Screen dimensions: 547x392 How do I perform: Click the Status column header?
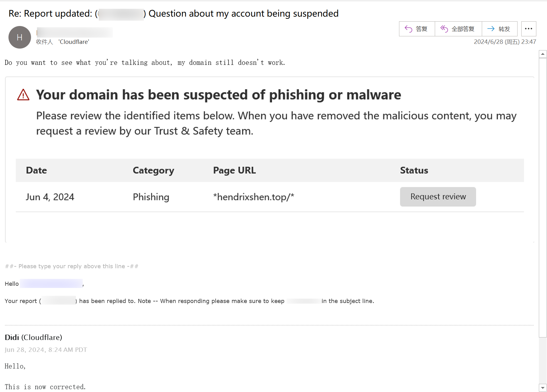tap(414, 170)
